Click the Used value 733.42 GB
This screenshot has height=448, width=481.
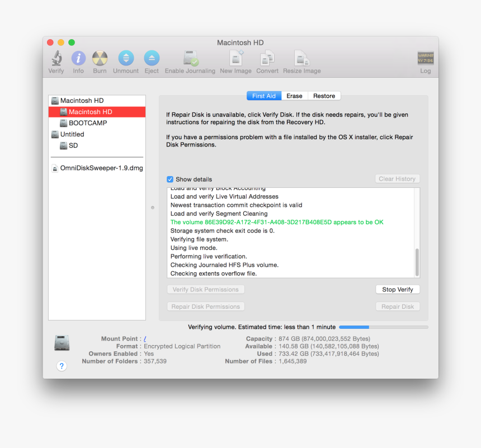point(328,353)
